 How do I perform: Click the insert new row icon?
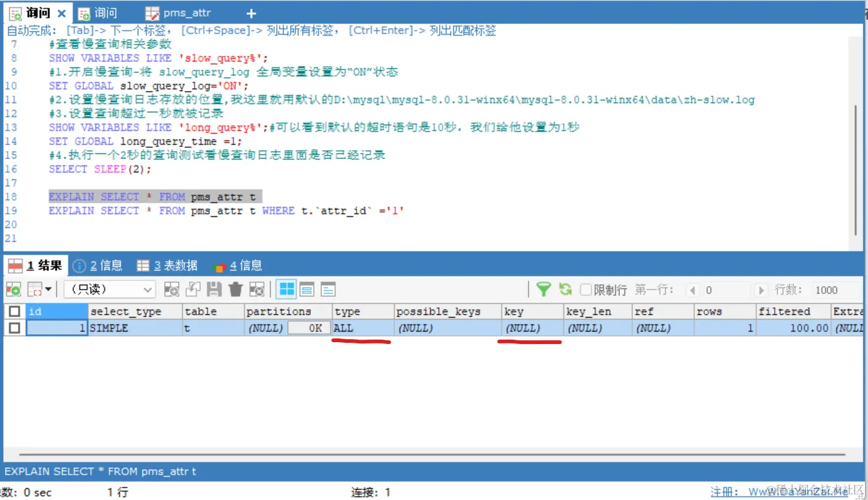[x=172, y=289]
